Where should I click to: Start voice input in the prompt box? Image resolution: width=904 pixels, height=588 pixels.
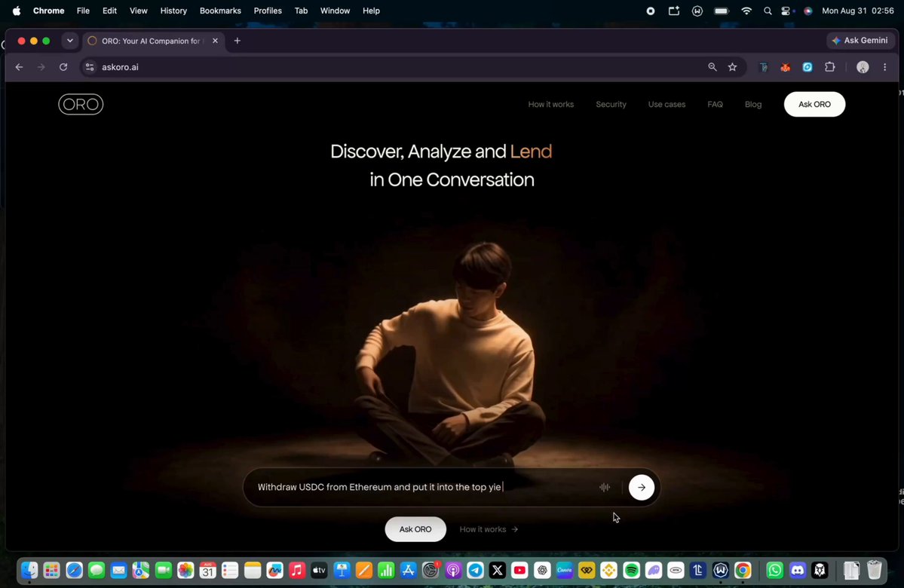(x=604, y=487)
